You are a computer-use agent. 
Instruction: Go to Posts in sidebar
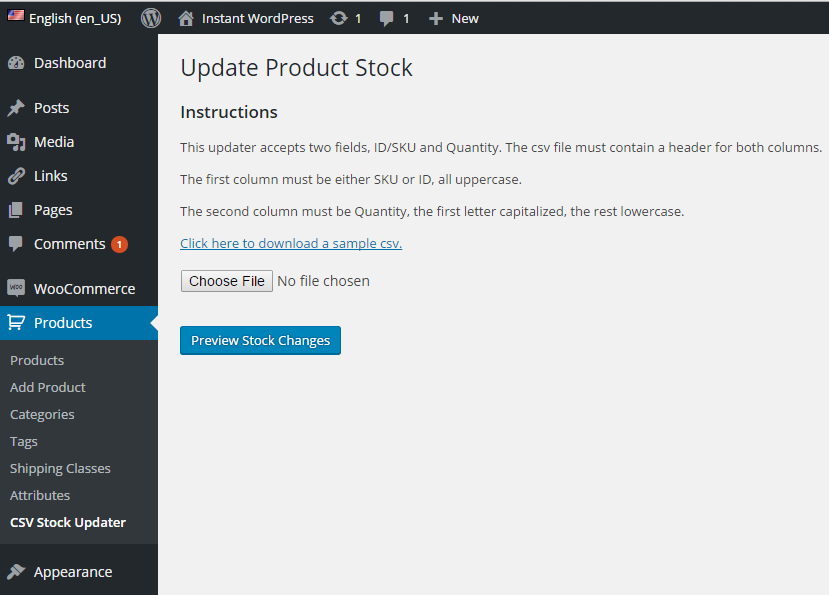51,108
